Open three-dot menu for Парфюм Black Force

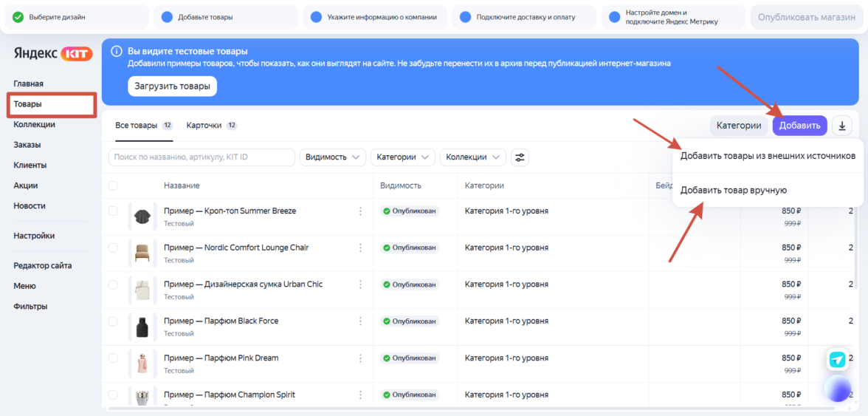click(360, 321)
